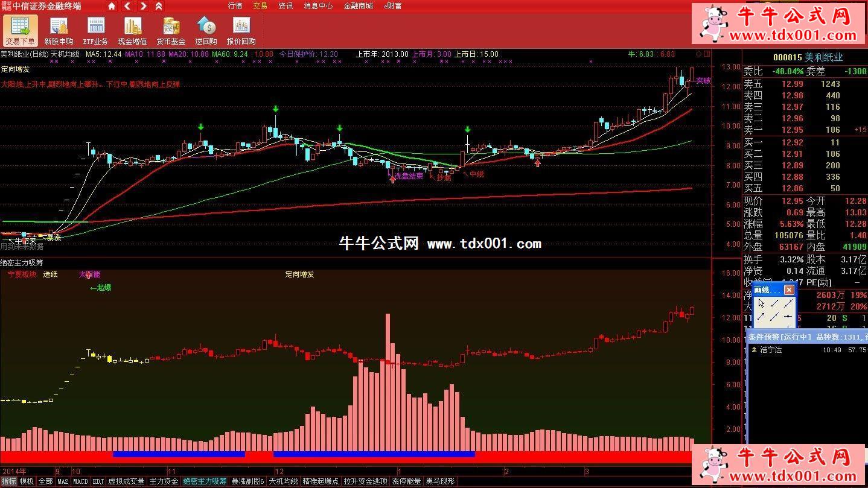Click the 现金增值 cash appreciation icon

[132, 31]
